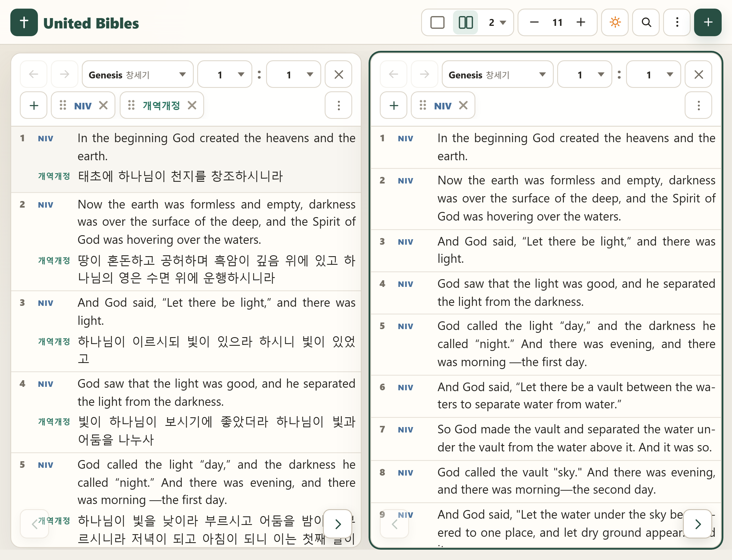Go back in right pane history
The width and height of the screenshot is (732, 560).
click(x=394, y=74)
